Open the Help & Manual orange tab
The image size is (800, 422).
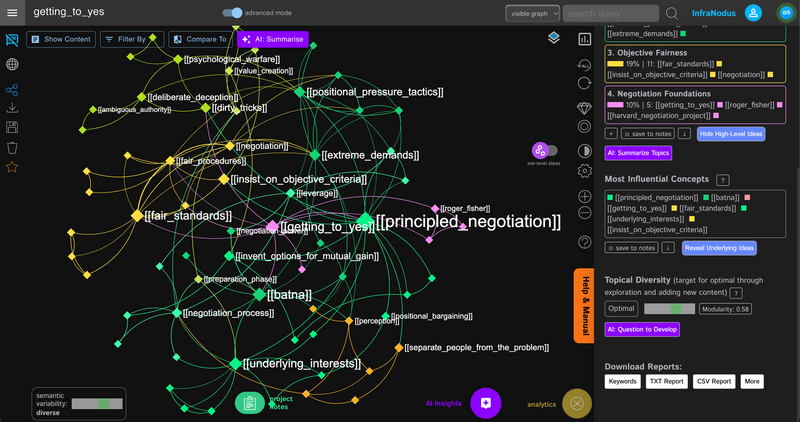584,306
